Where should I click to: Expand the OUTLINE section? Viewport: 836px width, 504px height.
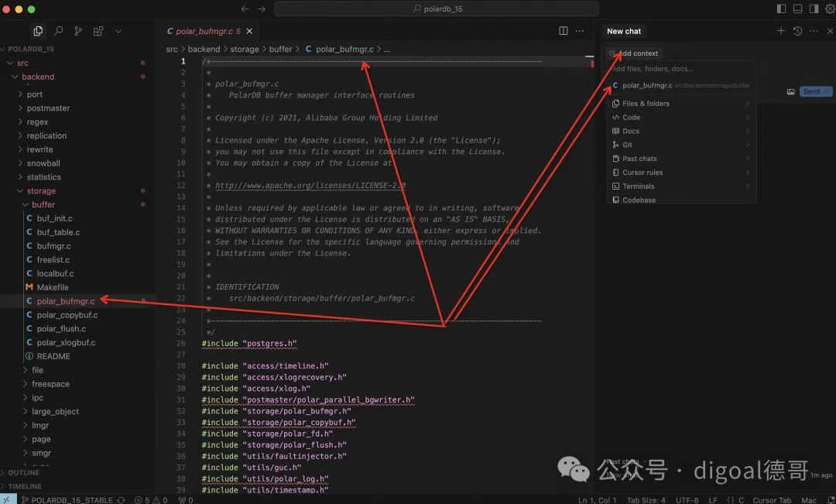23,472
